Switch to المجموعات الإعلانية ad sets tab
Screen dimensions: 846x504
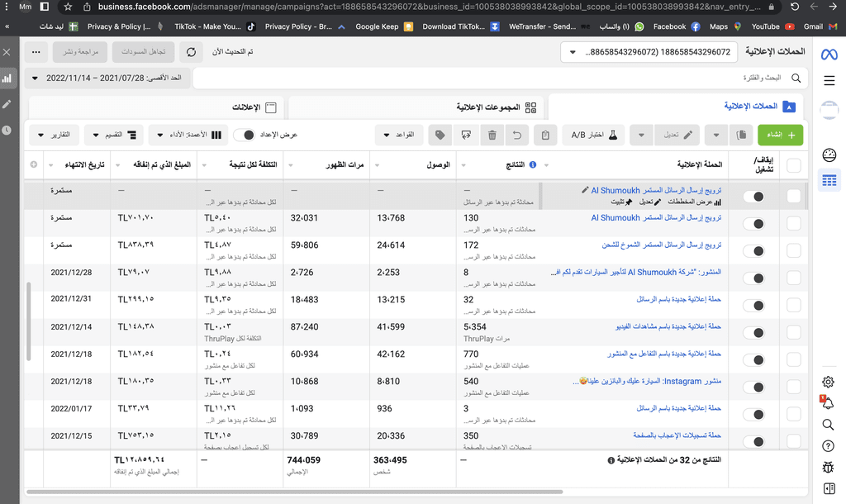417,107
